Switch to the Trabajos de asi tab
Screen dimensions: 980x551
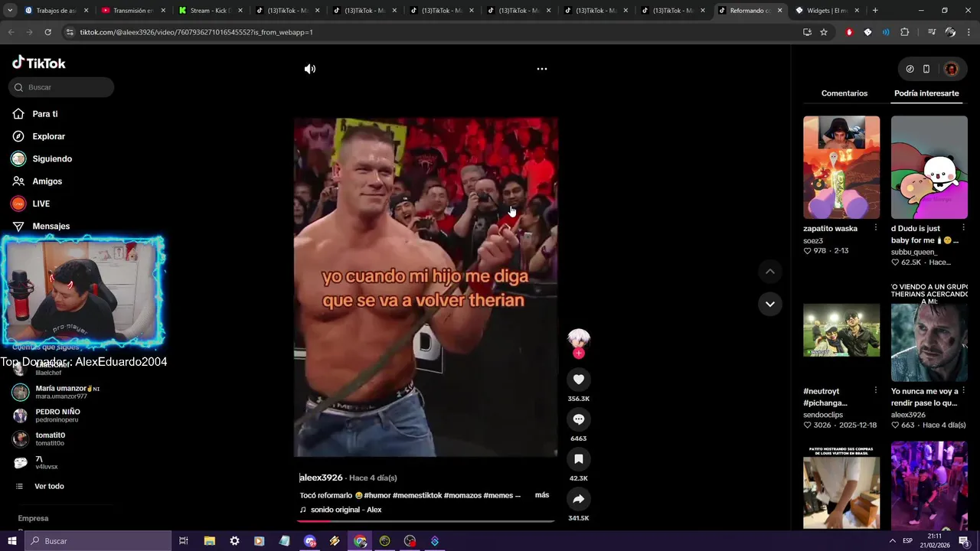[56, 11]
